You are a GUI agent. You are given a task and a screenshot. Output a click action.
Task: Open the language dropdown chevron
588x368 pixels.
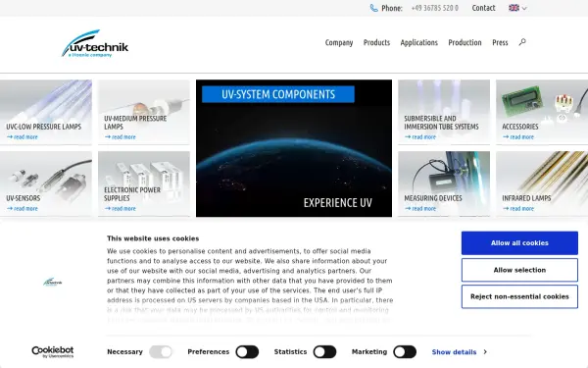[524, 8]
